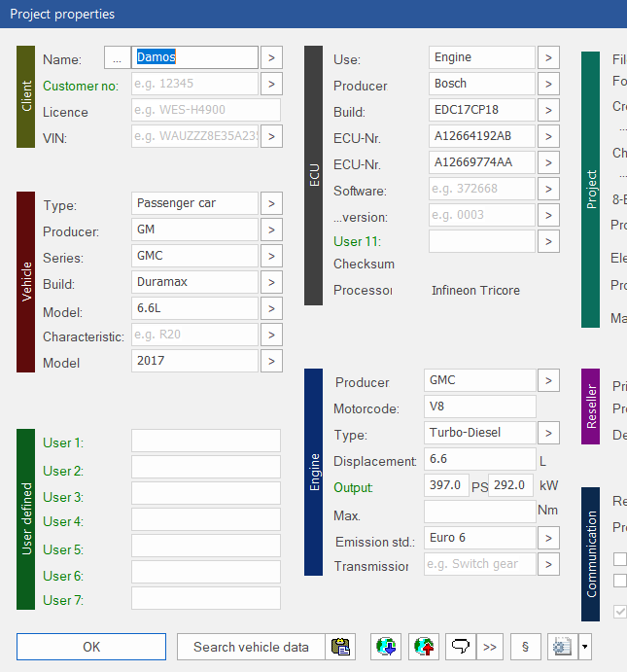Open the arrow list for ECU Use Engine
The width and height of the screenshot is (627, 672).
click(x=548, y=57)
